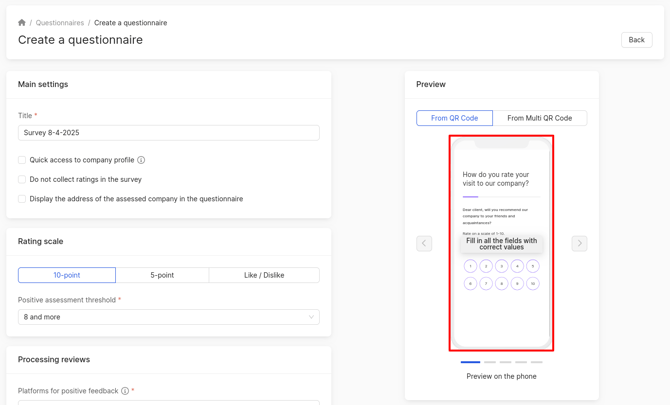This screenshot has height=405, width=670.
Task: Click the Back button
Action: 636,40
